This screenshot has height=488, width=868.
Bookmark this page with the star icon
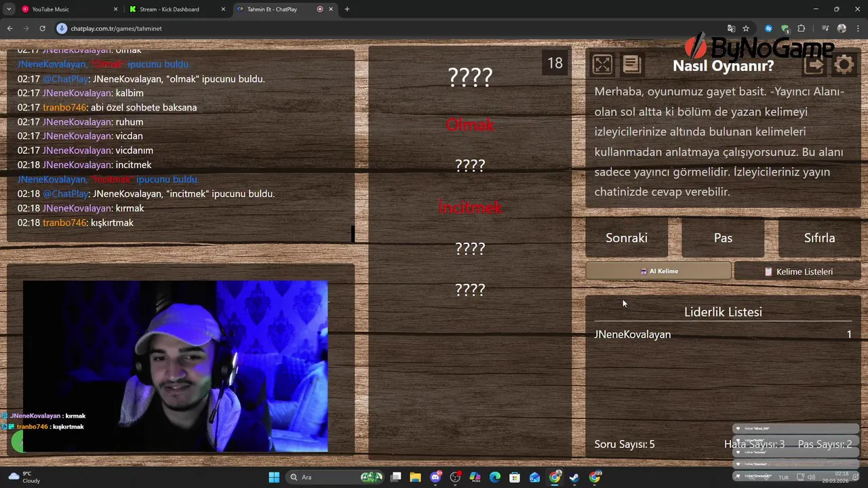click(746, 28)
